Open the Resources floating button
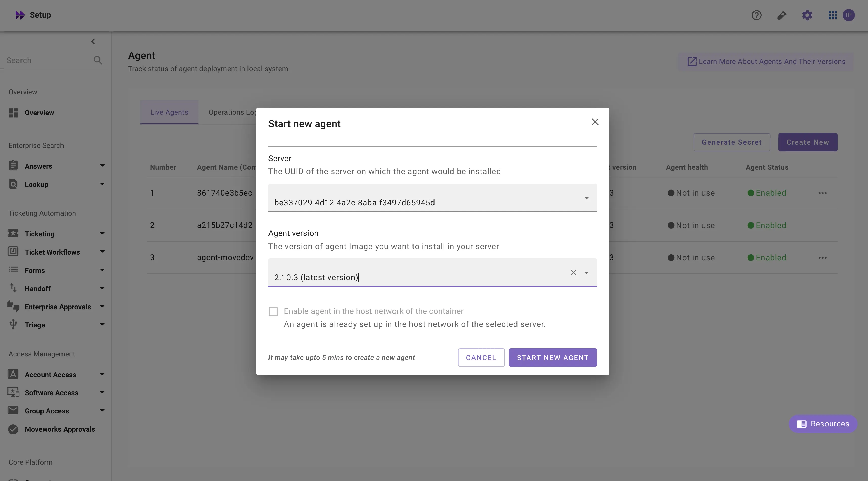 click(x=823, y=424)
